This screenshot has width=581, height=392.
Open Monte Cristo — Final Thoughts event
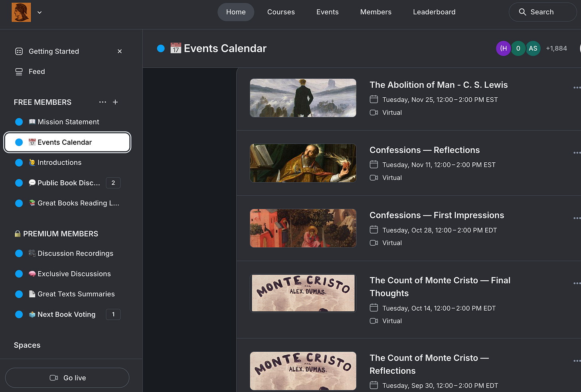[440, 287]
